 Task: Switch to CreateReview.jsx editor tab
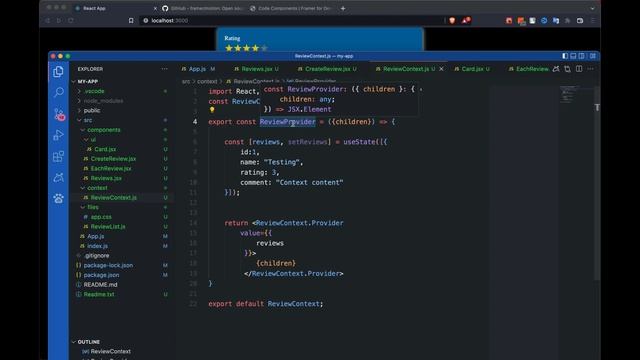(x=327, y=69)
